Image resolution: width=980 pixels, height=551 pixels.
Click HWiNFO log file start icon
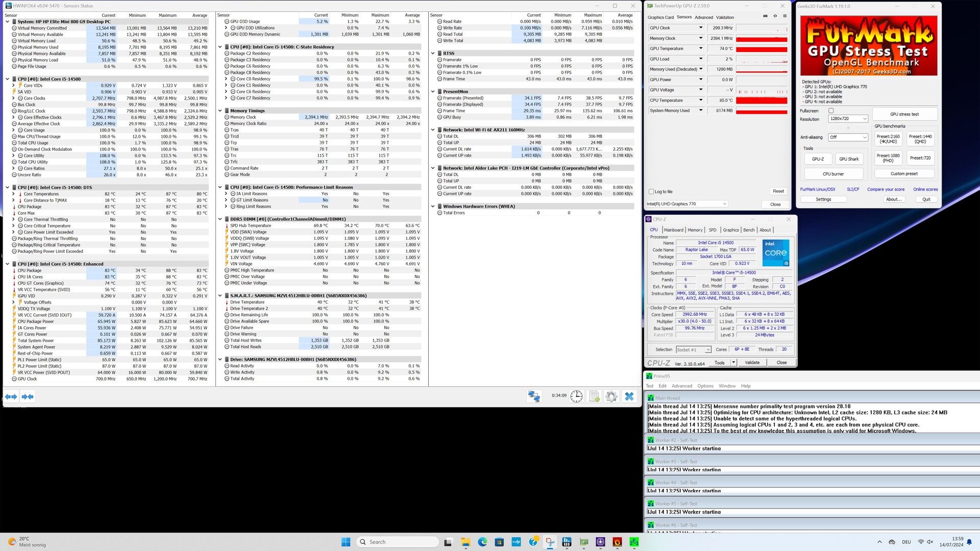pos(594,396)
